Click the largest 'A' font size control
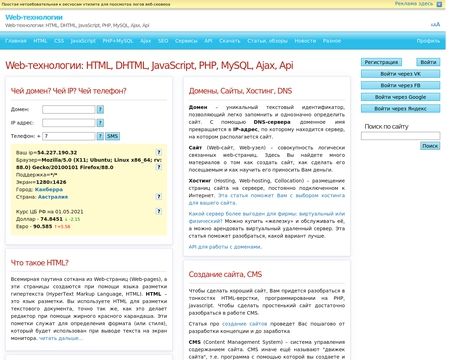This screenshot has height=360, width=450. [438, 24]
